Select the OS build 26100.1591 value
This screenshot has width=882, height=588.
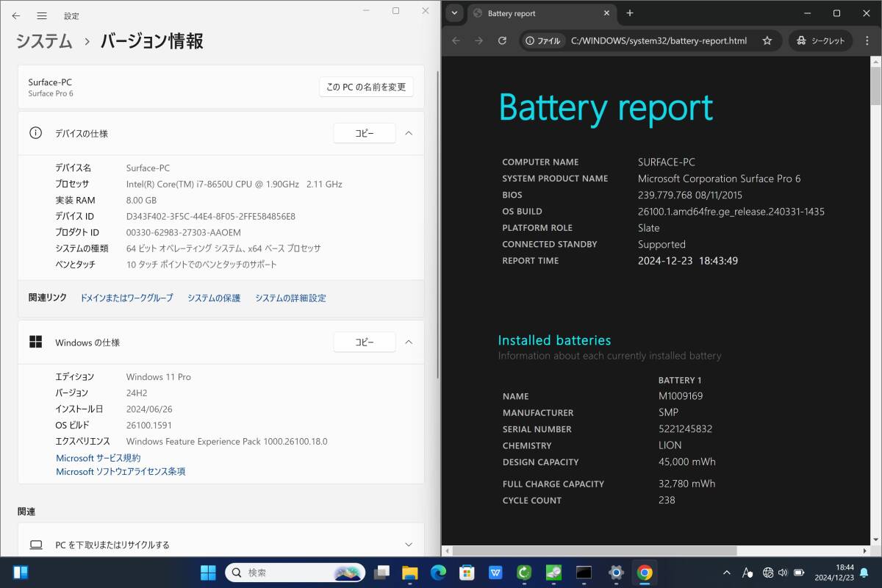(149, 425)
